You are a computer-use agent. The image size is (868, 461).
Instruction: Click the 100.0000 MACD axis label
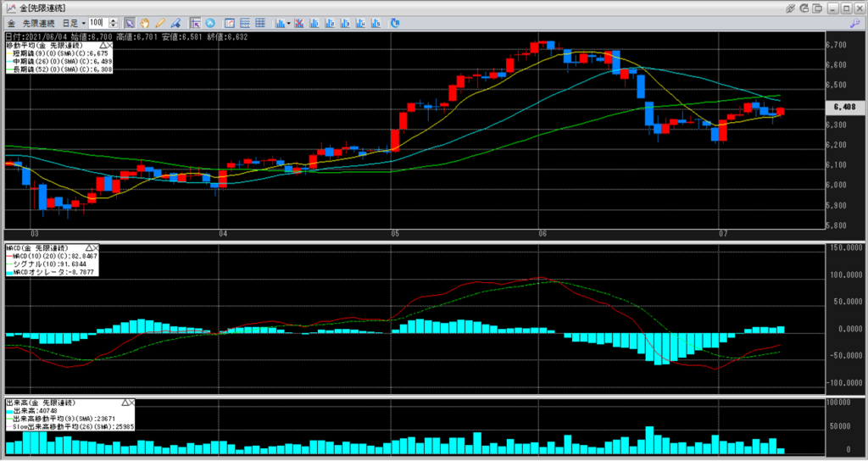pos(846,275)
